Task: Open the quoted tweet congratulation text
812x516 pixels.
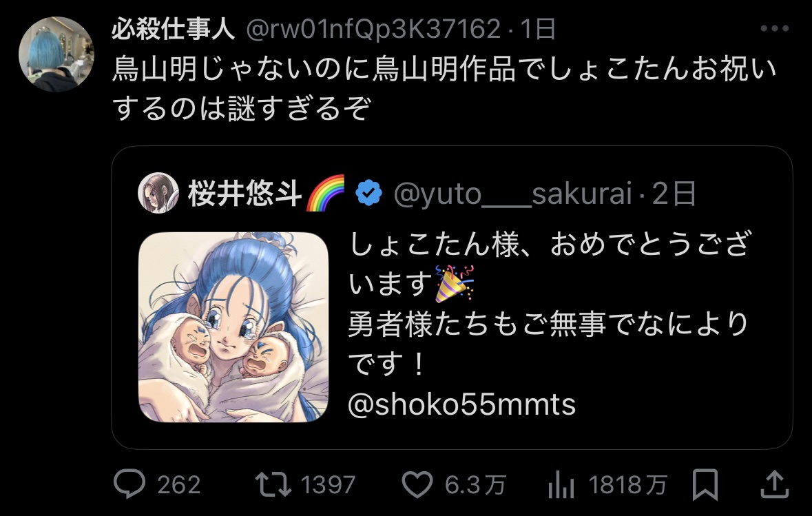Action: point(550,303)
